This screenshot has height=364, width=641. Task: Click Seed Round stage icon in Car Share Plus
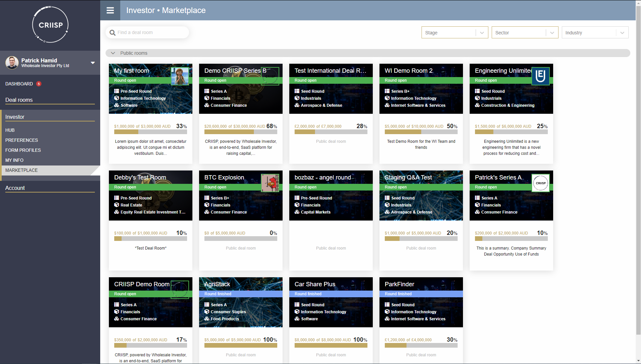pyautogui.click(x=297, y=305)
